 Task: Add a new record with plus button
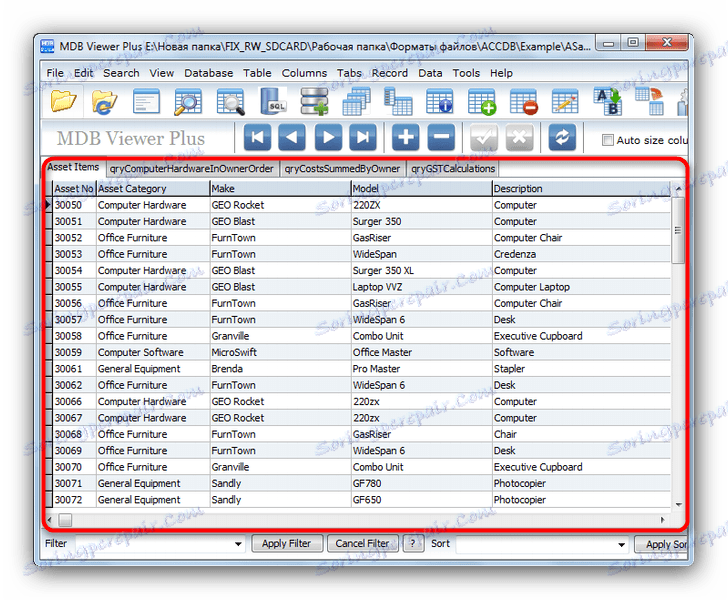point(405,137)
